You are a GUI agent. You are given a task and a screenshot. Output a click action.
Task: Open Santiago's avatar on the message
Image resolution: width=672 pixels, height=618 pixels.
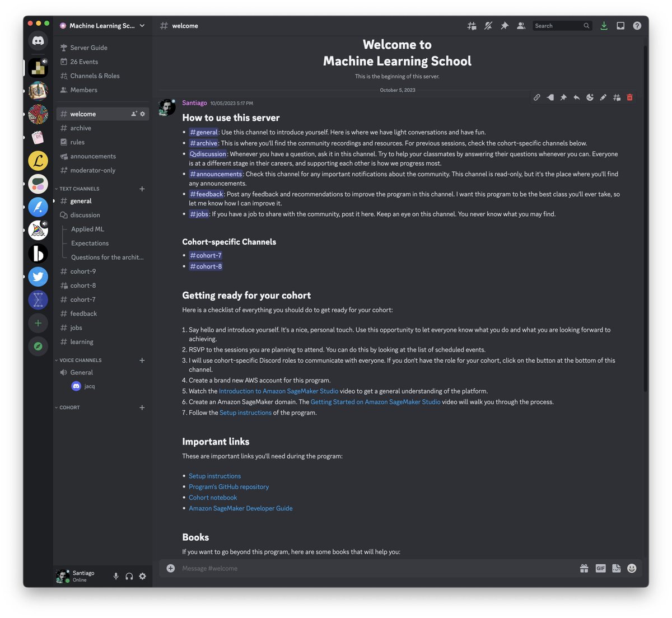tap(167, 107)
